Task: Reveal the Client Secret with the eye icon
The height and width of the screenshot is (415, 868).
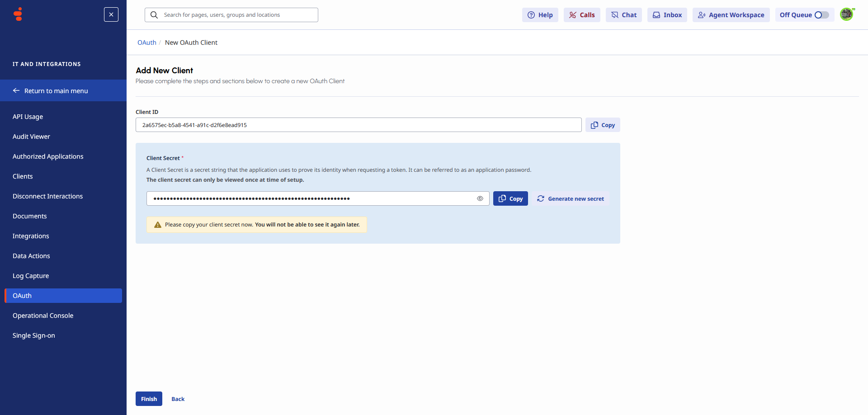Action: (480, 198)
